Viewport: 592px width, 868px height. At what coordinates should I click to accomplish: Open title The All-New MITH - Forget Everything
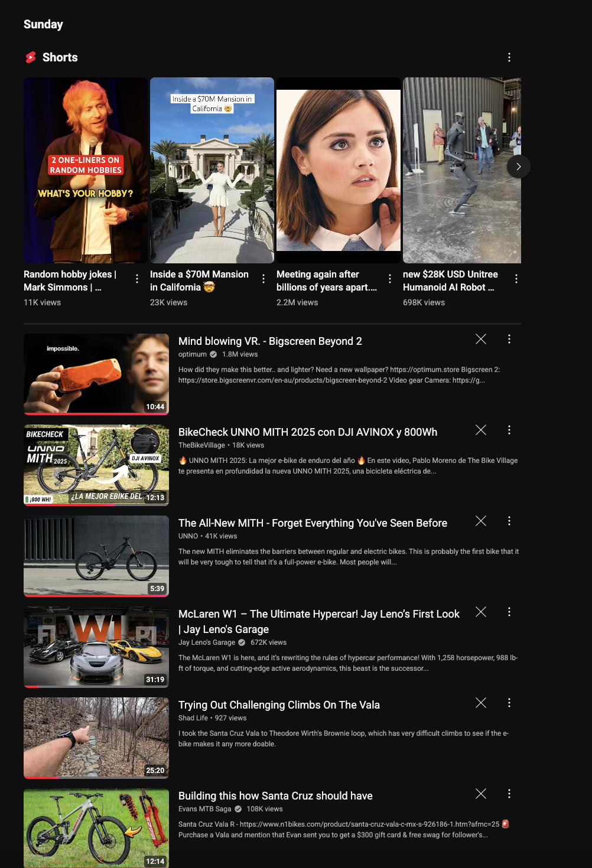click(313, 523)
